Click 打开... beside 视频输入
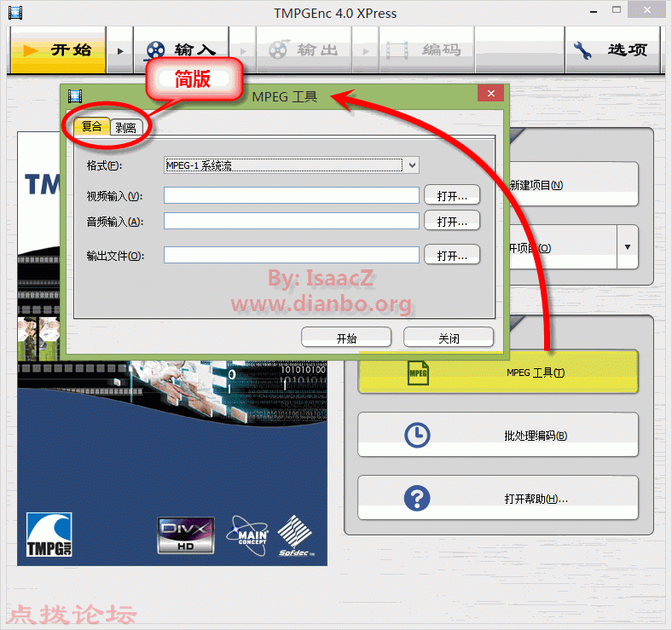The height and width of the screenshot is (630, 672). coord(452,195)
